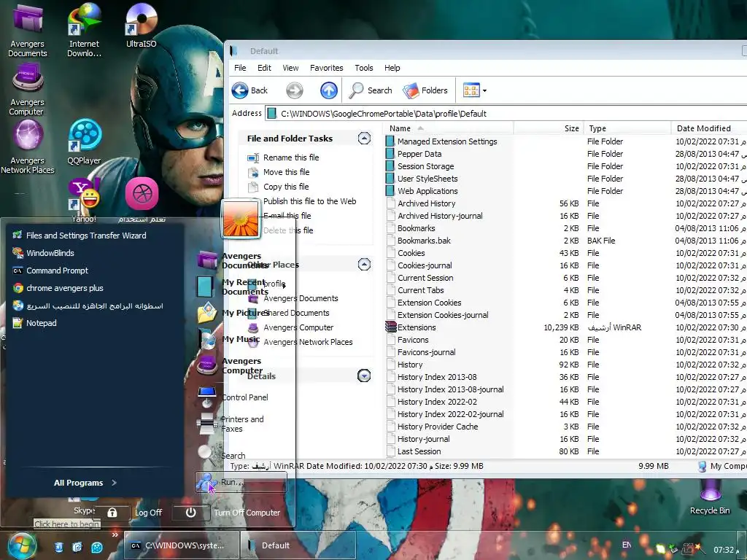Open Avengers Network Places desktop icon
This screenshot has height=560, width=747.
point(27,147)
